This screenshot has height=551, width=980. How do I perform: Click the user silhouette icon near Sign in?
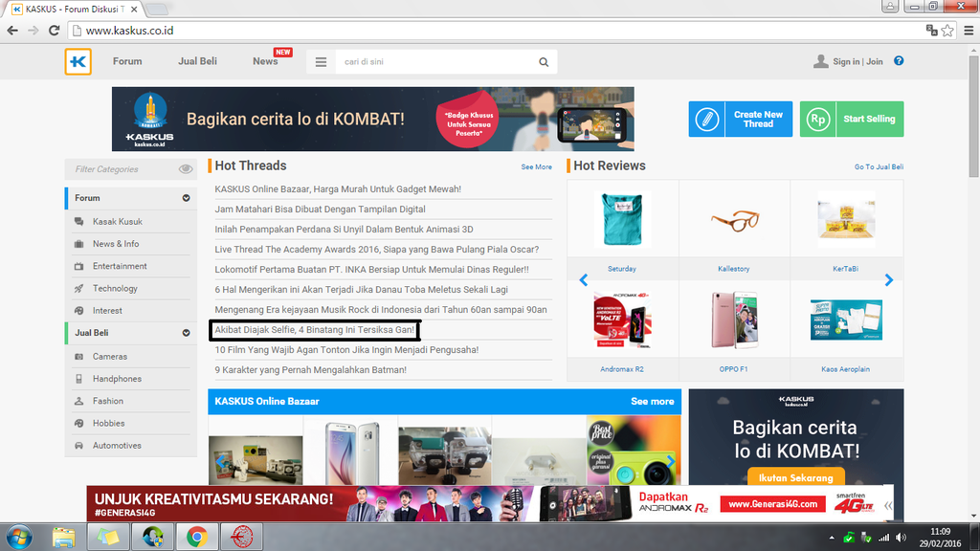[820, 61]
